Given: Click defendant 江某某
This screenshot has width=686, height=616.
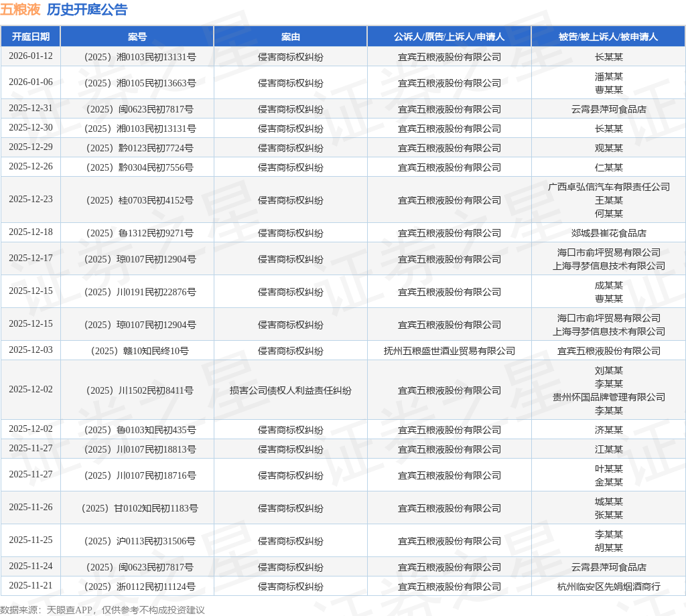Looking at the screenshot, I should coord(608,449).
